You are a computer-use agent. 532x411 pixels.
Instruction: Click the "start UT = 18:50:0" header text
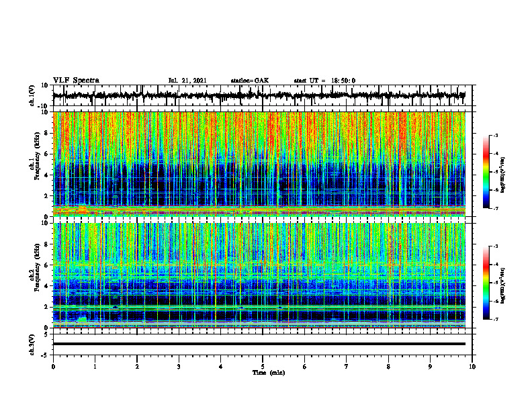click(324, 81)
